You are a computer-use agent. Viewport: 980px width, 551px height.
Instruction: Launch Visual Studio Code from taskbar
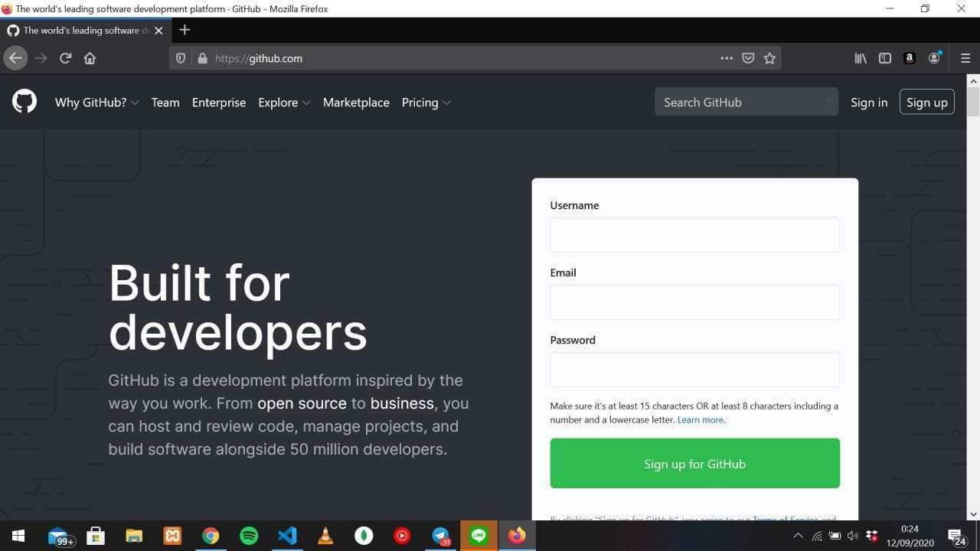click(x=287, y=536)
